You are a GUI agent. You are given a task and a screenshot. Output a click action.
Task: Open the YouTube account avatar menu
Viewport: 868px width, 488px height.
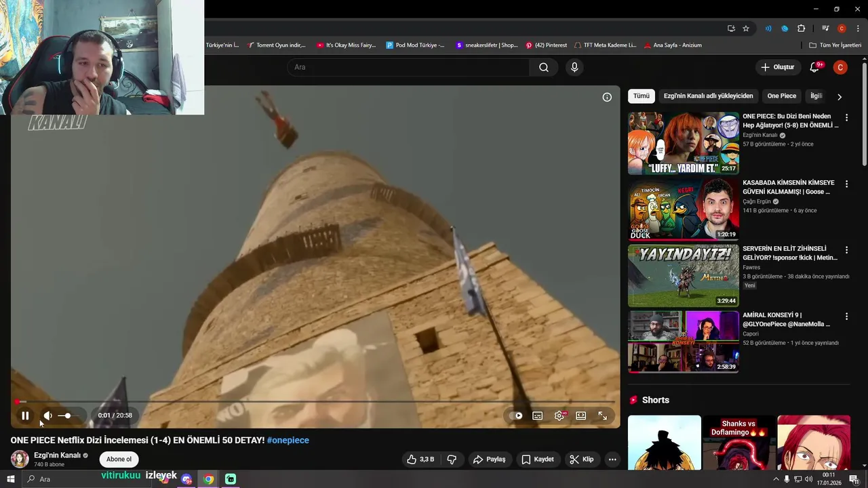[840, 67]
